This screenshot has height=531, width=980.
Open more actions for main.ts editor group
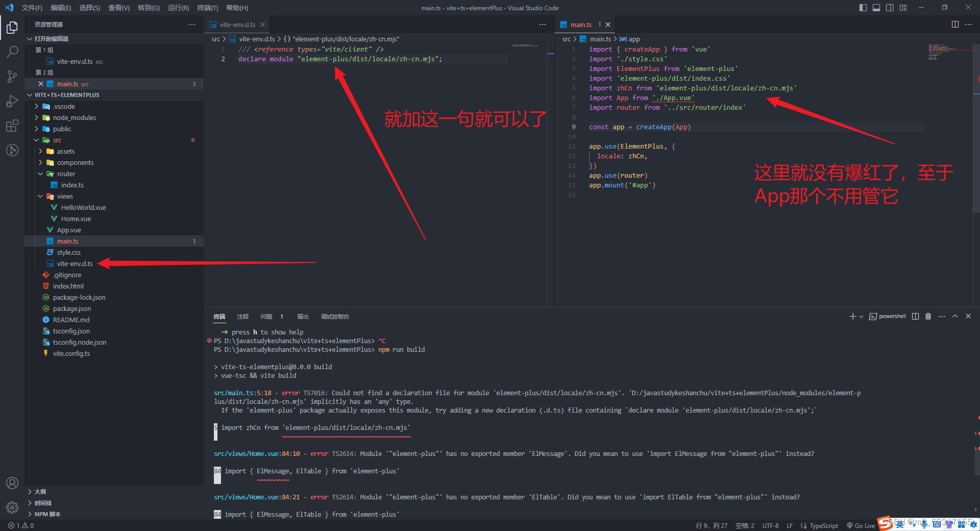(x=968, y=25)
